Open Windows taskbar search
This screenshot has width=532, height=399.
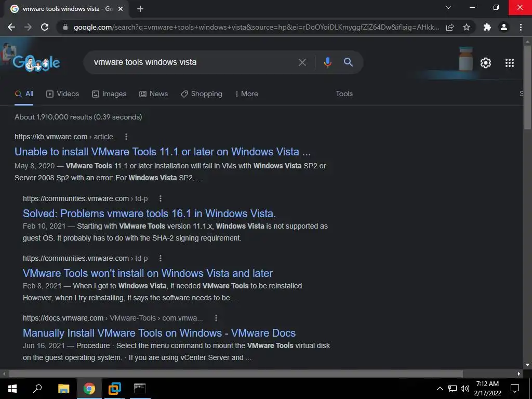coord(37,389)
